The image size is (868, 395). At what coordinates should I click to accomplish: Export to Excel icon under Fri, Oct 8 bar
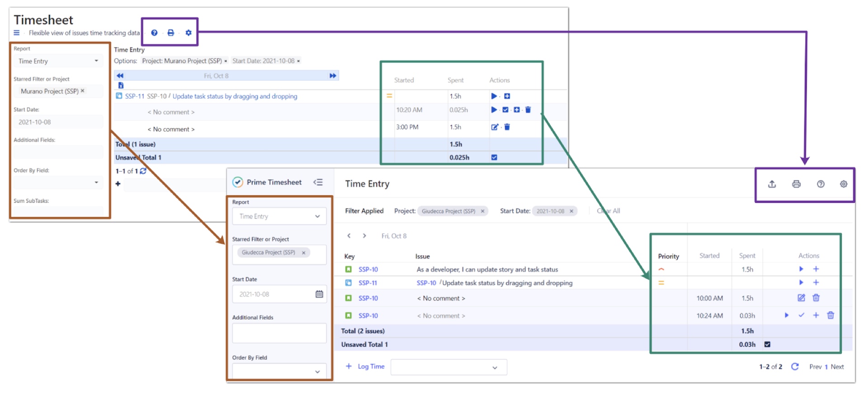(x=121, y=85)
